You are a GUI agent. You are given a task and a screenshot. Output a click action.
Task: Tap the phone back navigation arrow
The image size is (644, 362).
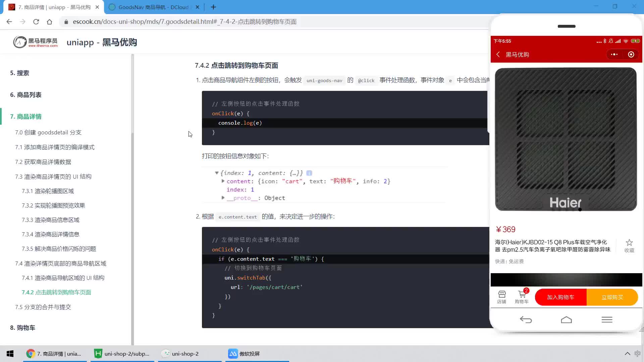pyautogui.click(x=526, y=320)
